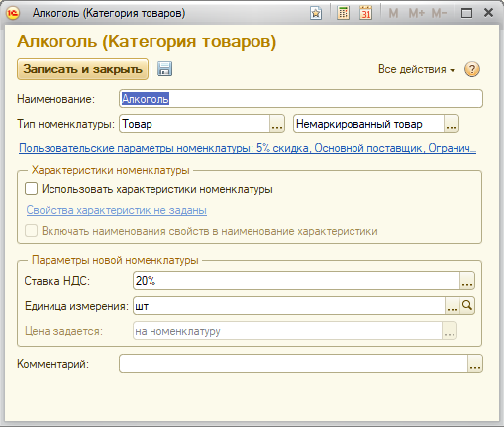Search the unit of measure with magnifier icon

tap(467, 306)
